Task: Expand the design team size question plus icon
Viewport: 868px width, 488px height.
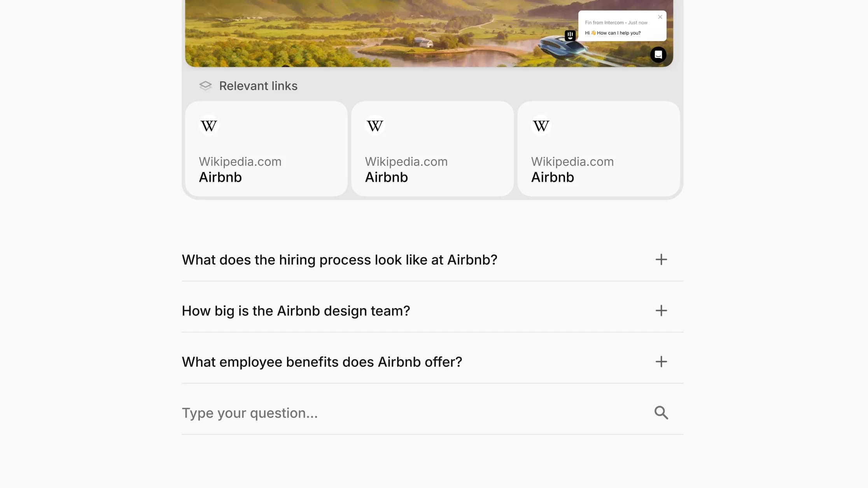Action: pyautogui.click(x=661, y=310)
